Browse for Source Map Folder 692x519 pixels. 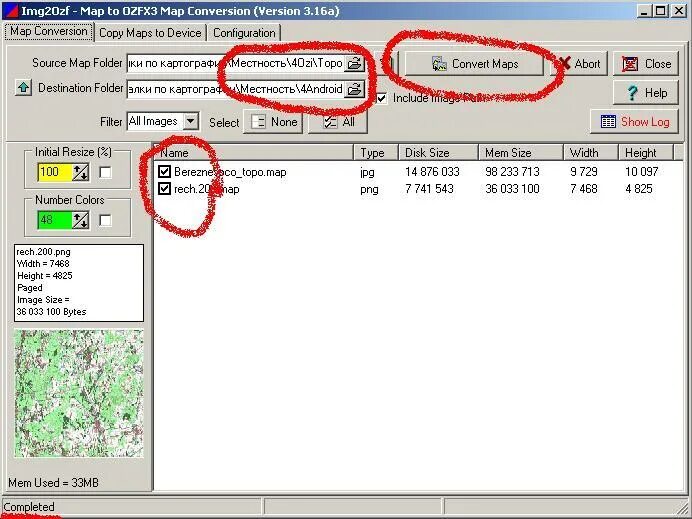[x=354, y=63]
